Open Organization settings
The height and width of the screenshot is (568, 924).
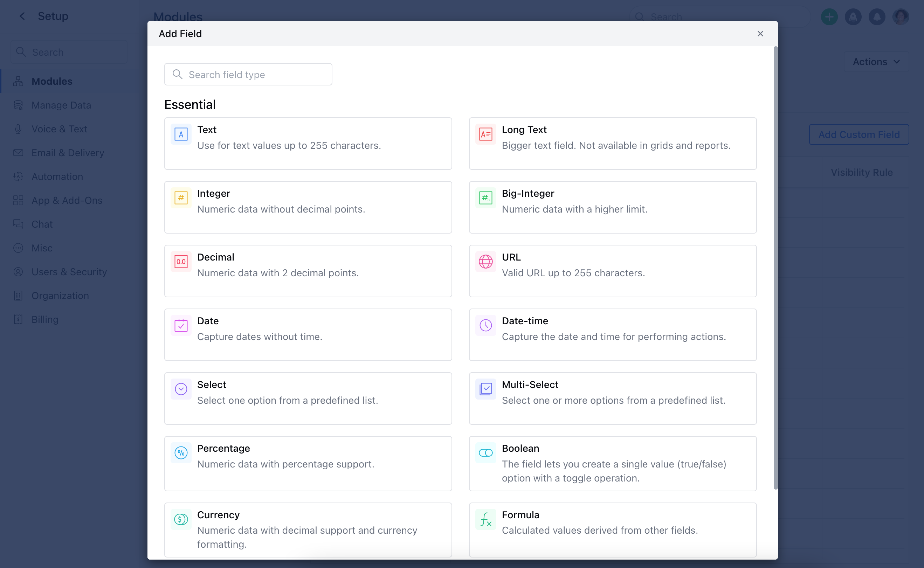[60, 296]
